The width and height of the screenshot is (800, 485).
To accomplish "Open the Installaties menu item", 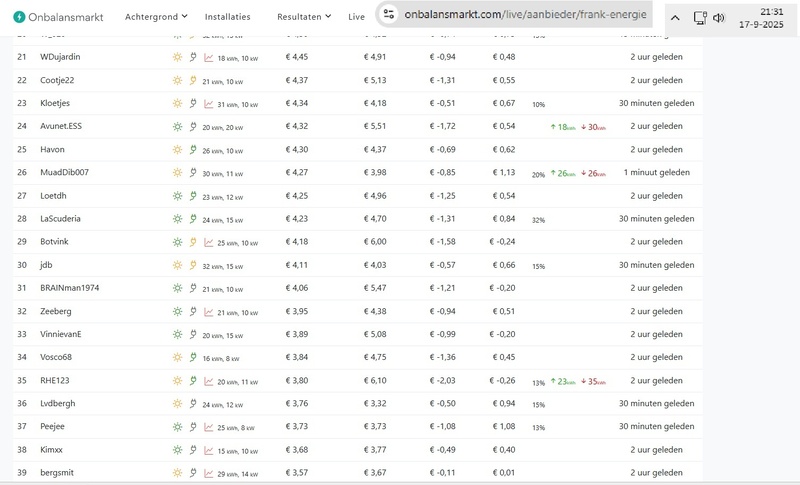I will tap(228, 17).
